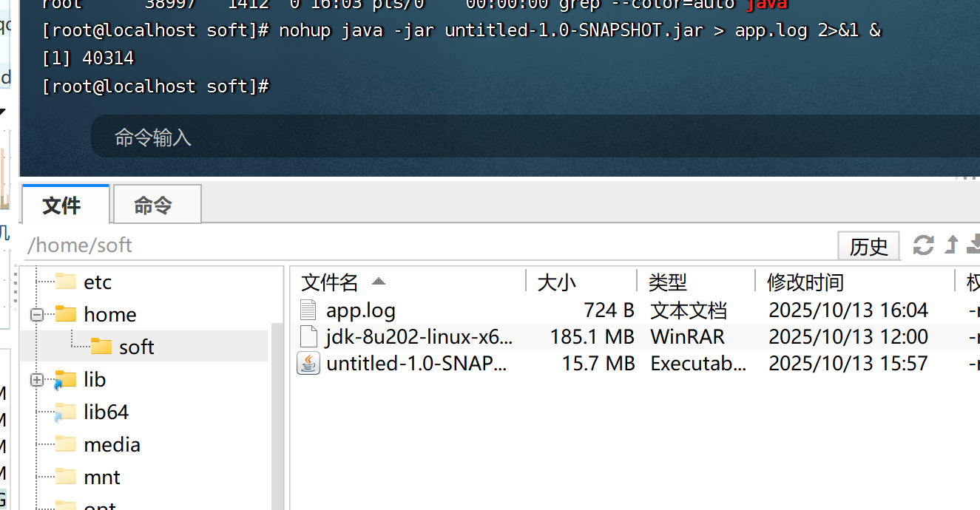Image resolution: width=980 pixels, height=510 pixels.
Task: Click the nohup java -jar terminal line
Action: 462,30
